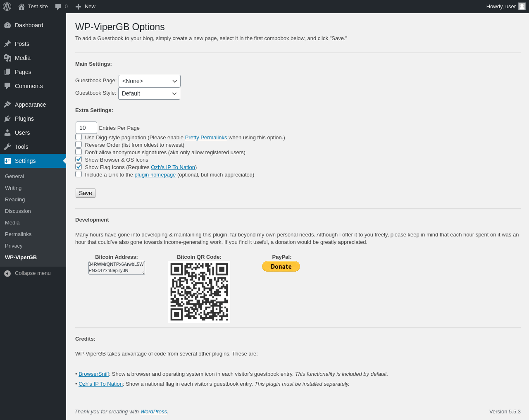This screenshot has width=529, height=420.
Task: Open the Discussion settings submenu item
Action: 18,211
